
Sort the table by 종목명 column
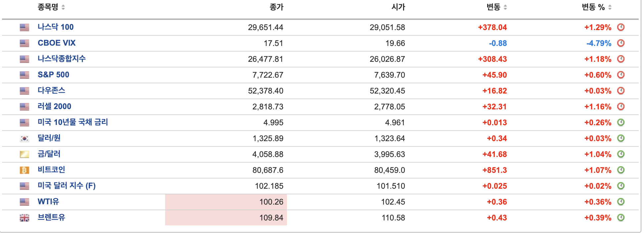click(x=51, y=7)
